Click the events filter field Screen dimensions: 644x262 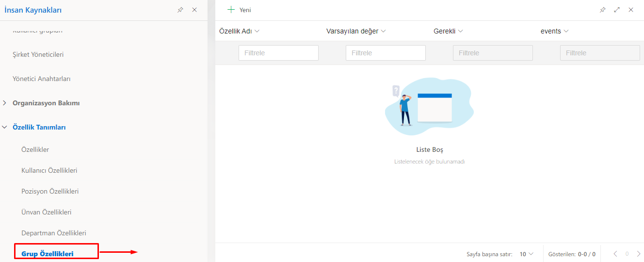(x=600, y=53)
